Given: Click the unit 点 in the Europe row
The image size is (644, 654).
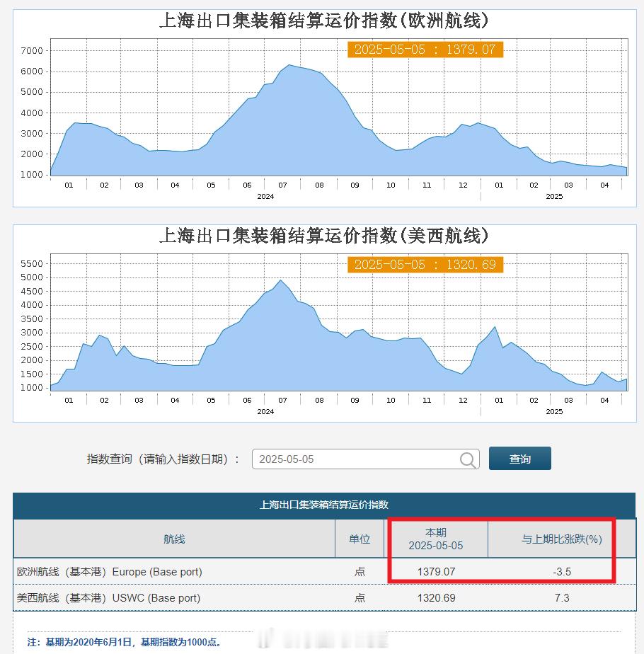Looking at the screenshot, I should pyautogui.click(x=360, y=572).
